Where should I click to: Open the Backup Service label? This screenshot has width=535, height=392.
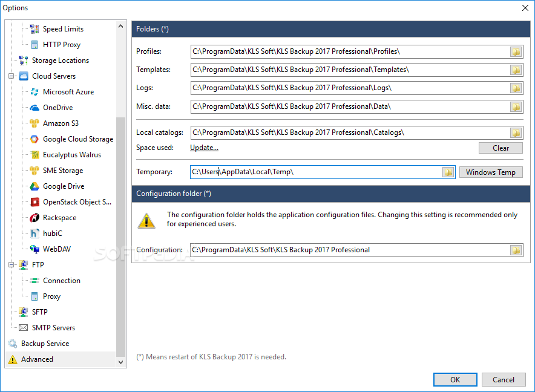45,343
